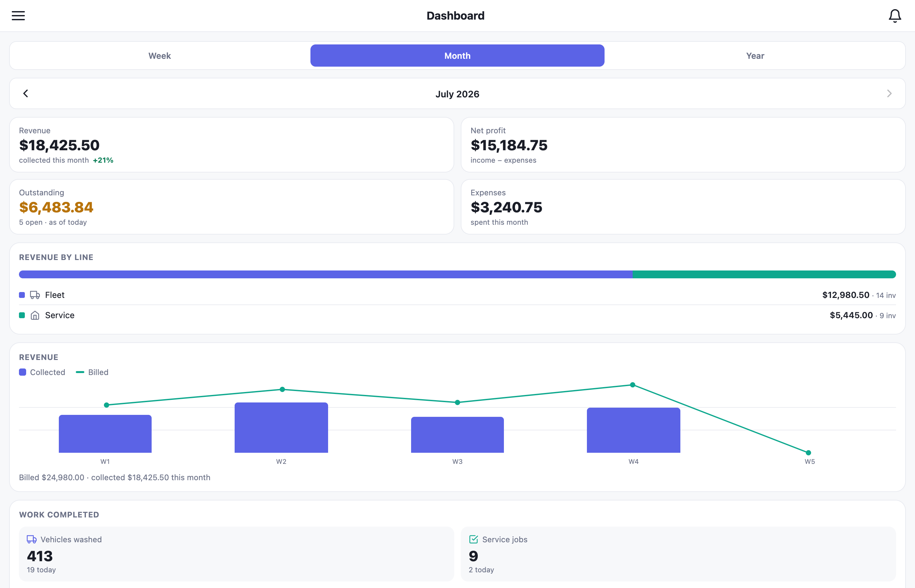The width and height of the screenshot is (915, 588).
Task: Open the Expenses card
Action: [683, 207]
